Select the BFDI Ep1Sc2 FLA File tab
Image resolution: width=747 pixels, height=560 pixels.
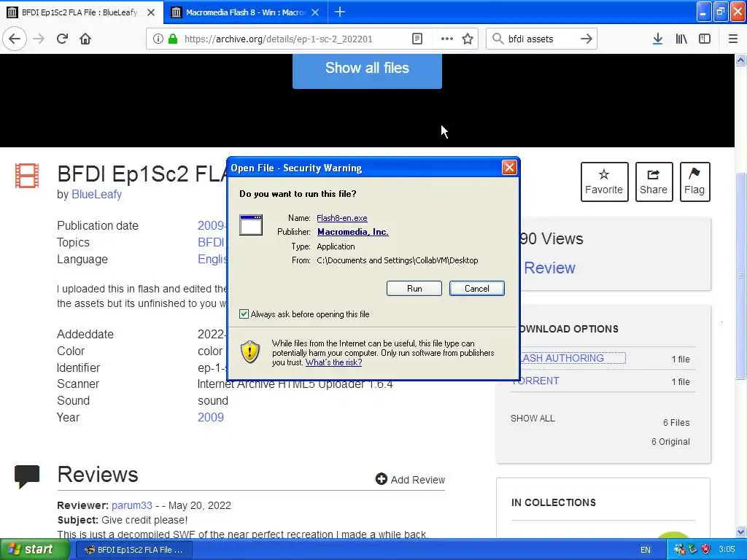(81, 12)
